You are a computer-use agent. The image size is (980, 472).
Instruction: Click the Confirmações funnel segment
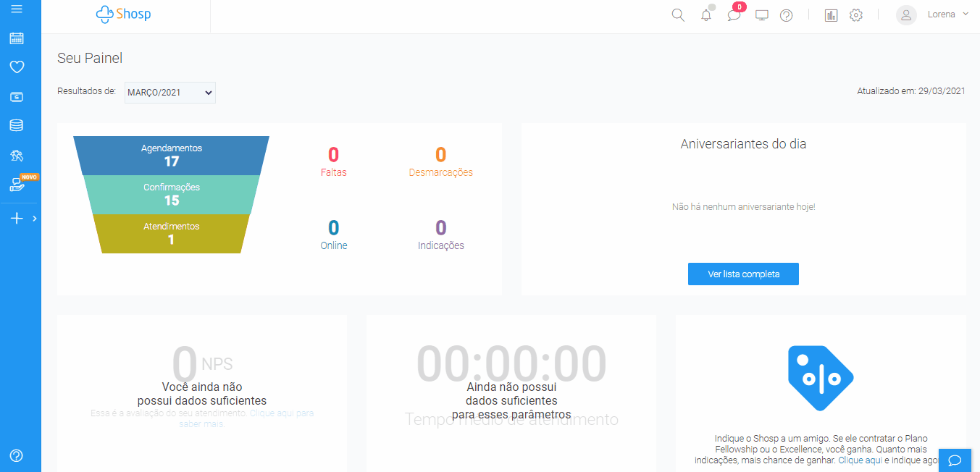172,195
